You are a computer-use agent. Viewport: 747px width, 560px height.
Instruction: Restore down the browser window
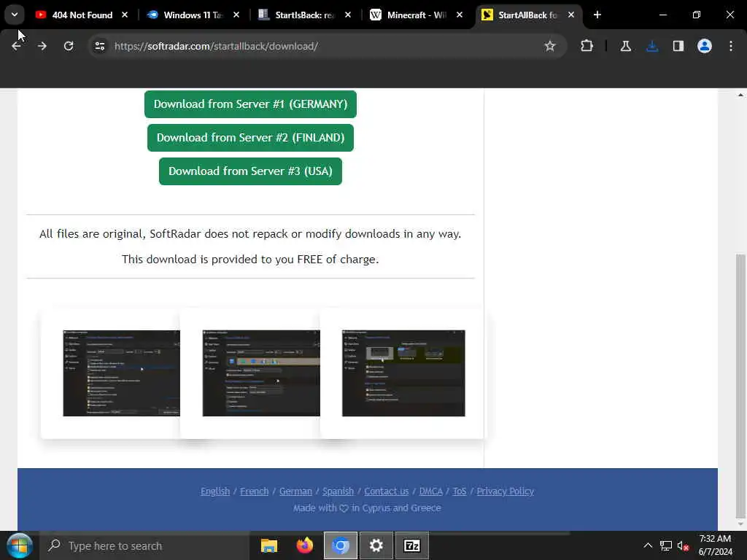pyautogui.click(x=697, y=15)
